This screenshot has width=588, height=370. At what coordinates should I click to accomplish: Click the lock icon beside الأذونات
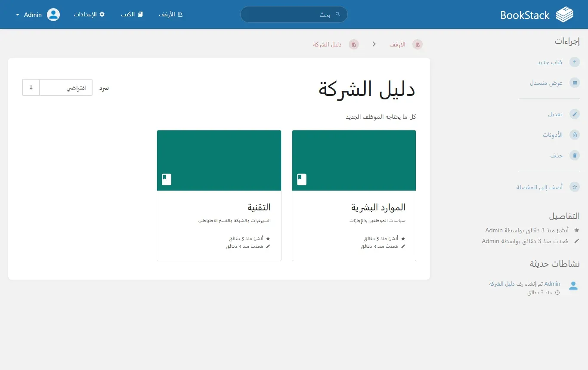point(574,135)
